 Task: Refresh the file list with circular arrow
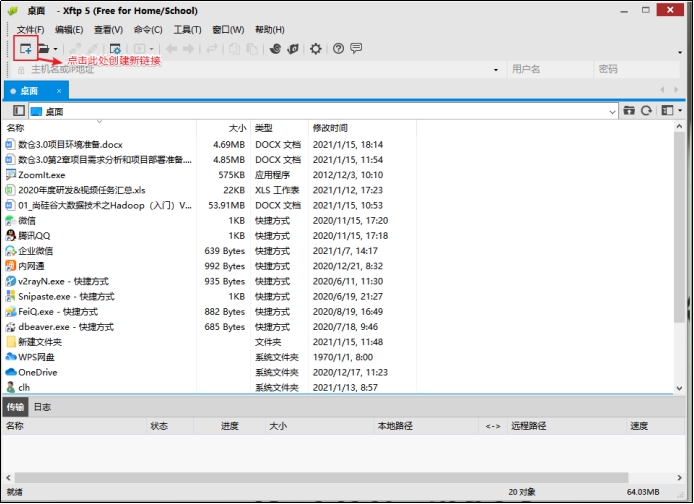646,111
